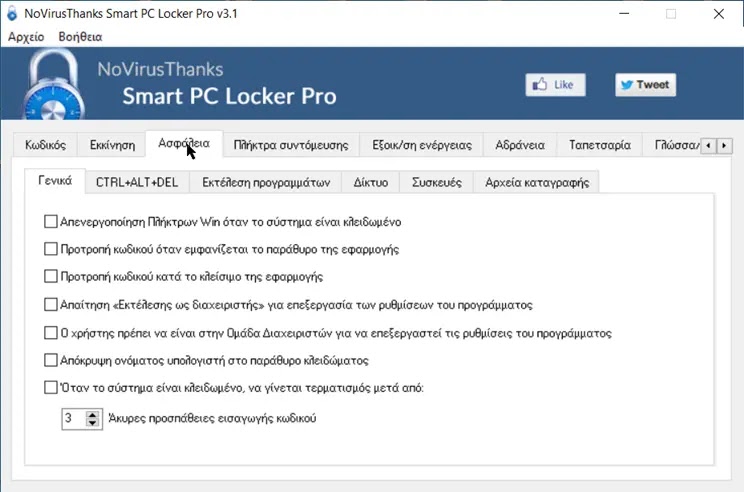
Task: Decrease invalid password attempts with down arrow
Action: [93, 422]
